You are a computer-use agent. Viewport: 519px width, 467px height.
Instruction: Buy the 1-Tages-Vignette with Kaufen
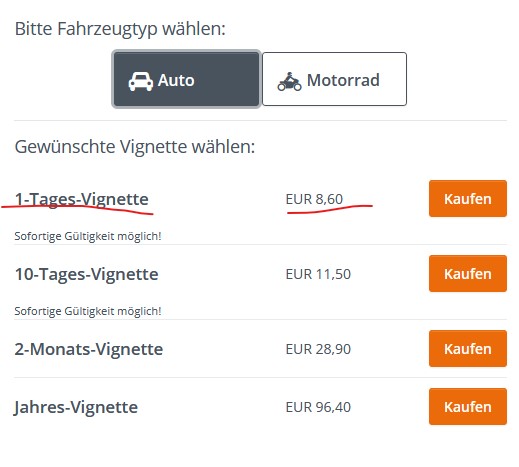(x=468, y=199)
